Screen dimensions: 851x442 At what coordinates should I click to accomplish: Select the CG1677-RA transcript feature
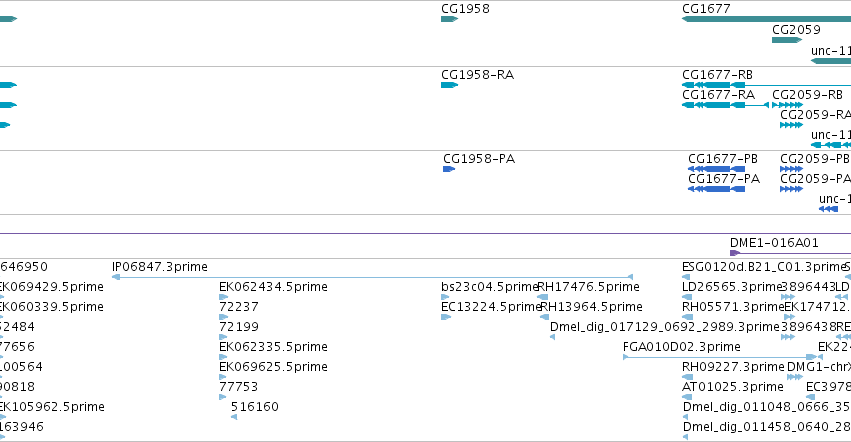pyautogui.click(x=726, y=105)
